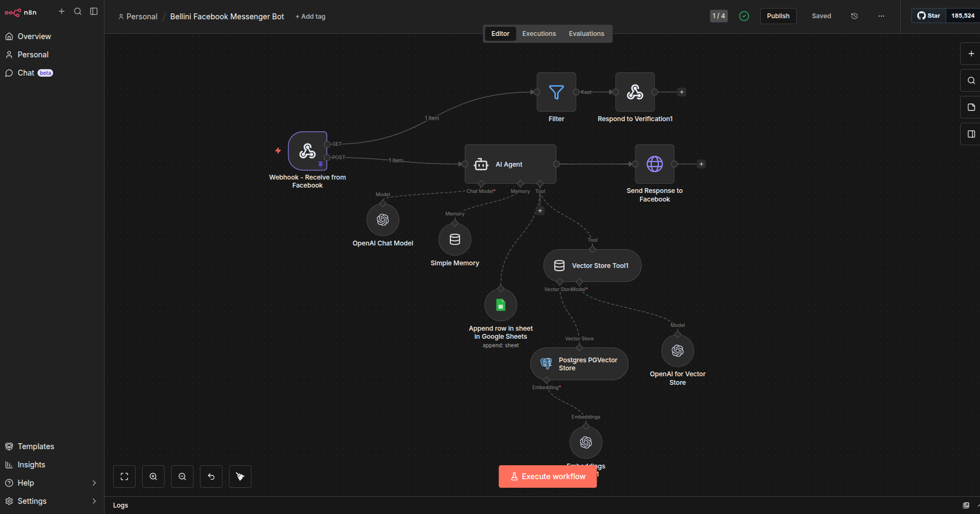Select the AI Agent node
The image size is (980, 514).
[x=510, y=164]
